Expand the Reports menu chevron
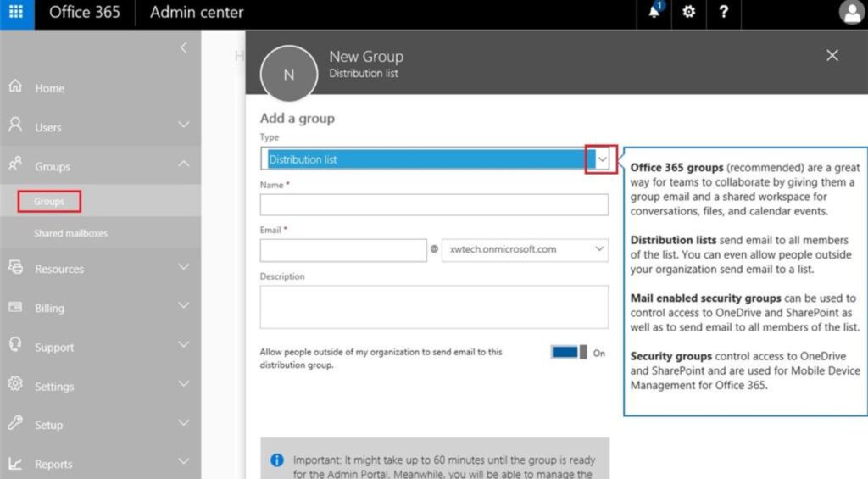Viewport: 868px width, 479px height. coord(184,462)
